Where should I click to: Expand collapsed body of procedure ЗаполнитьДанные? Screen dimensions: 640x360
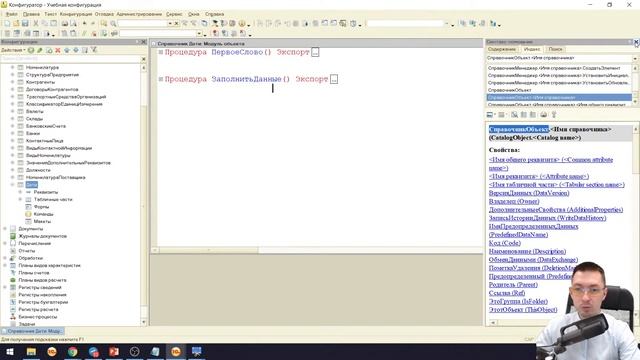click(x=334, y=79)
